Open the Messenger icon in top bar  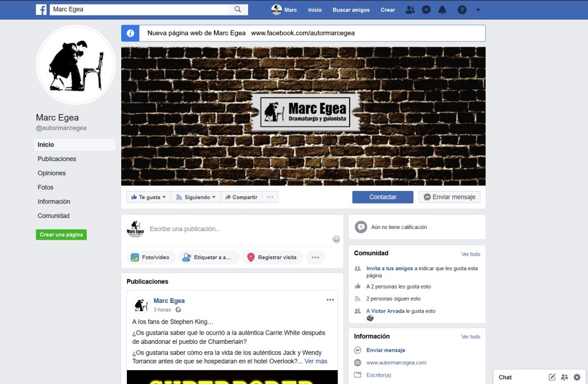pos(426,10)
